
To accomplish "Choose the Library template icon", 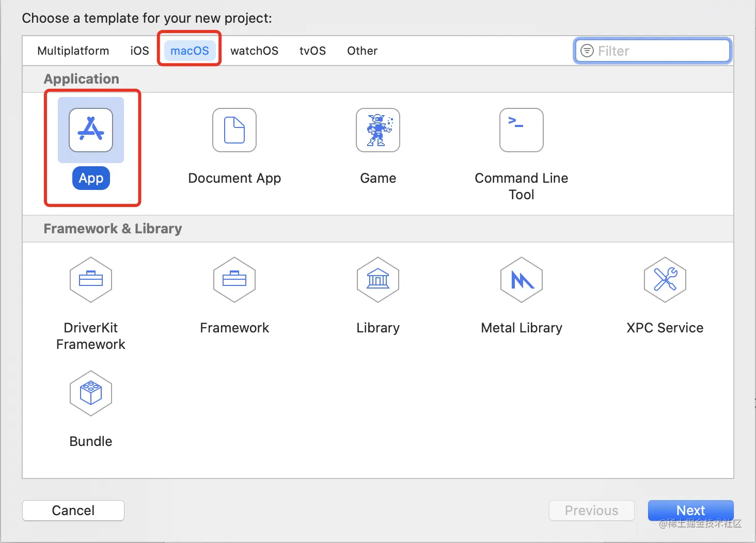I will click(x=378, y=280).
